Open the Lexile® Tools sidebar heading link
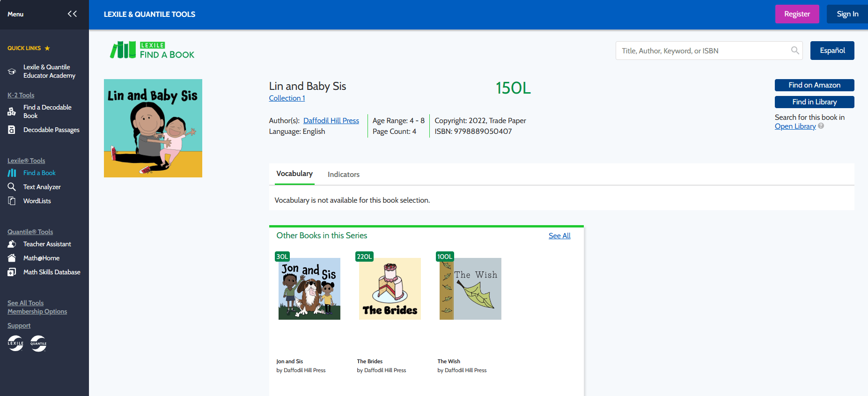The image size is (868, 396). 26,161
